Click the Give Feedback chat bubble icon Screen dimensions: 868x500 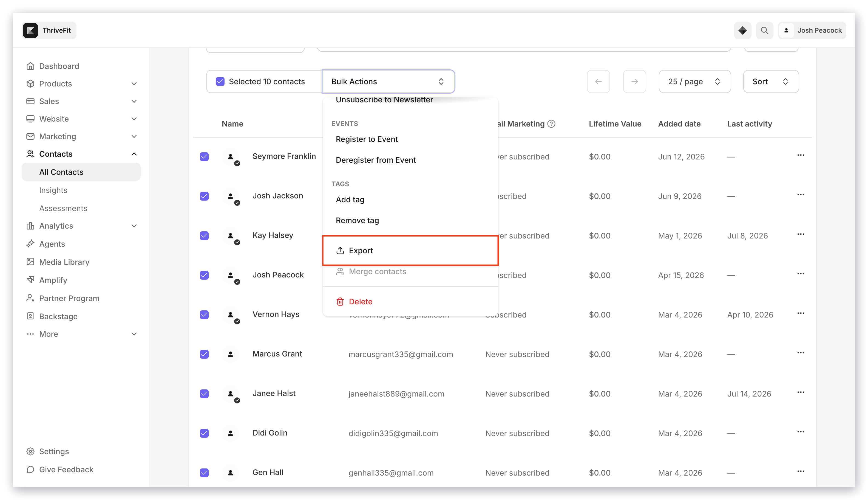tap(30, 469)
